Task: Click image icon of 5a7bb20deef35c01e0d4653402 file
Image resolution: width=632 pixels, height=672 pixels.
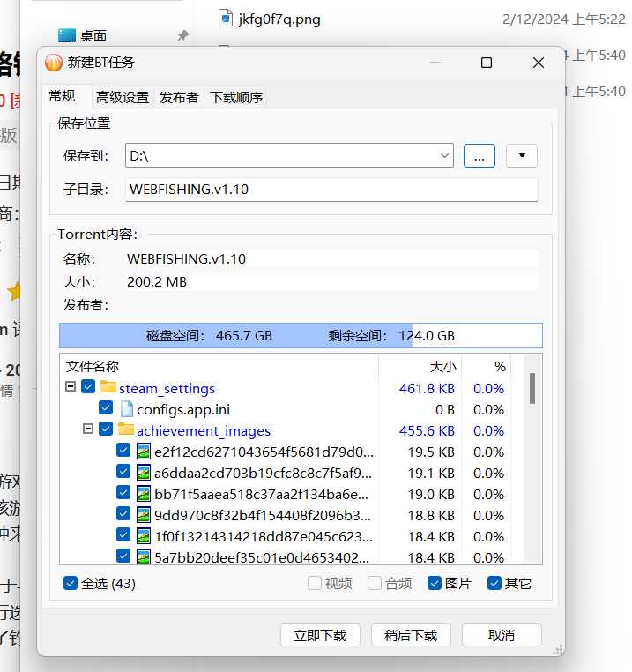Action: pos(144,556)
